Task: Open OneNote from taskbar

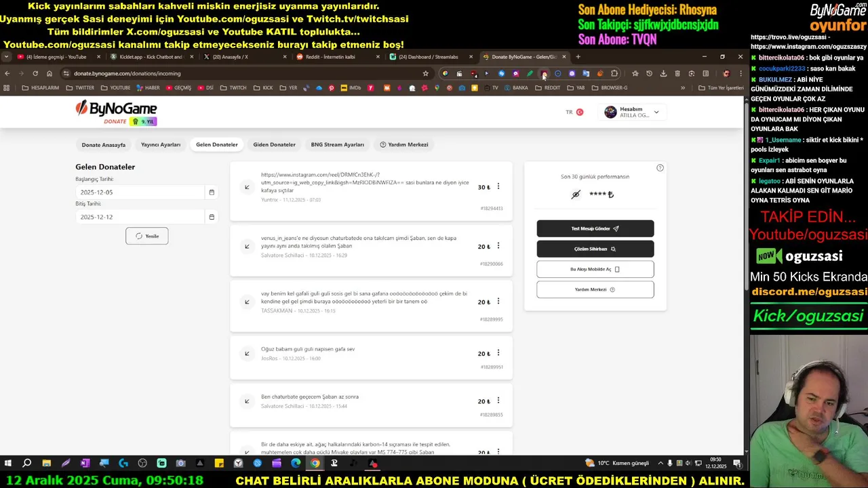Action: (x=85, y=464)
